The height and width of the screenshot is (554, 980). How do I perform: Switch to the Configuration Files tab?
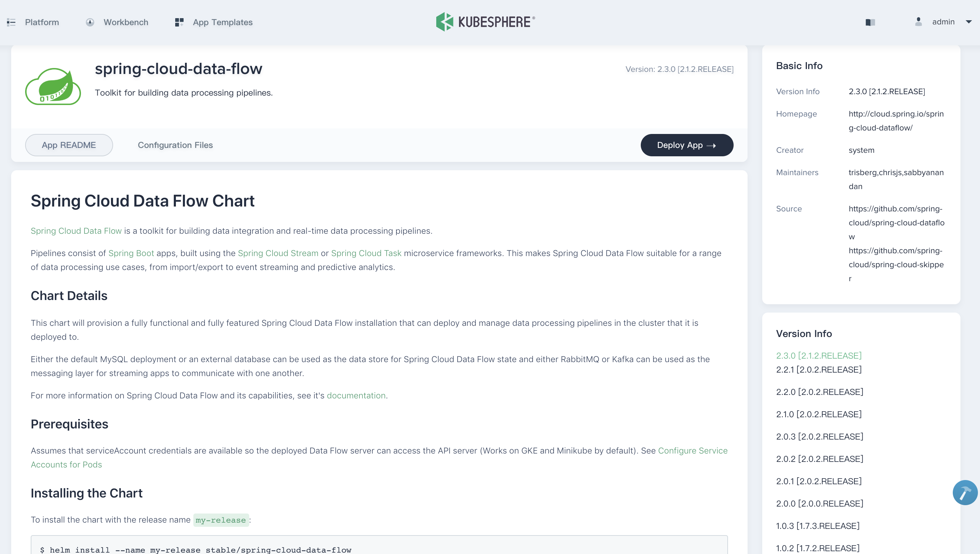pyautogui.click(x=175, y=145)
